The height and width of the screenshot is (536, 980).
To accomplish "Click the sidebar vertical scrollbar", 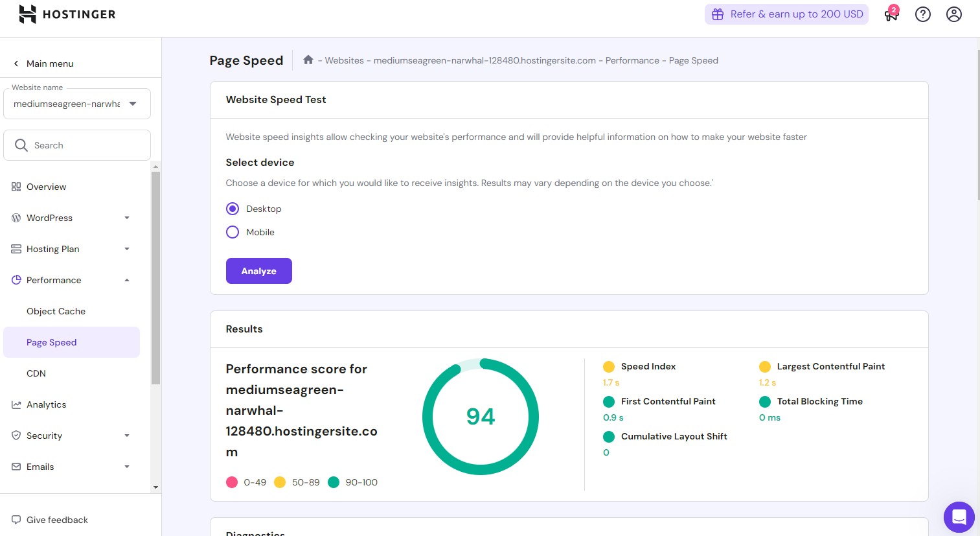I will pyautogui.click(x=155, y=278).
